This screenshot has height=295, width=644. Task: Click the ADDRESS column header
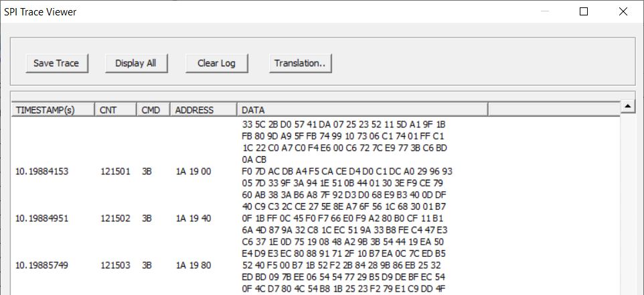[203, 110]
